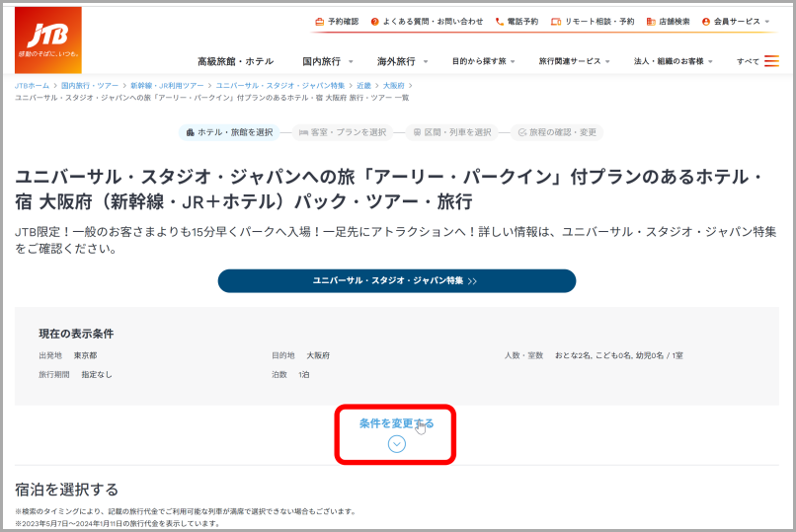Select 旅程の確認・変更 step
The width and height of the screenshot is (796, 532).
click(557, 132)
